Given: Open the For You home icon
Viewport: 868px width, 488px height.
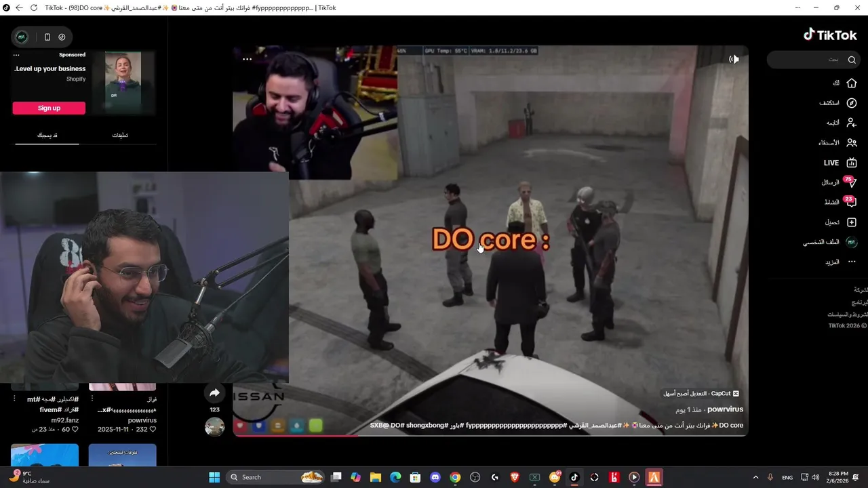Looking at the screenshot, I should 852,83.
